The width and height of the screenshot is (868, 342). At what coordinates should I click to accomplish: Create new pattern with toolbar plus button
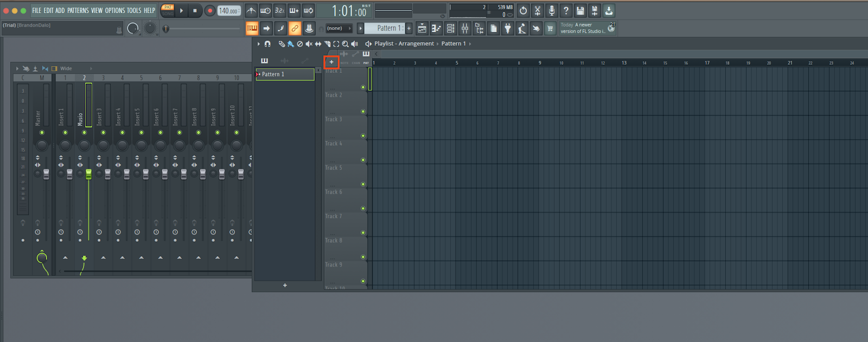(409, 28)
